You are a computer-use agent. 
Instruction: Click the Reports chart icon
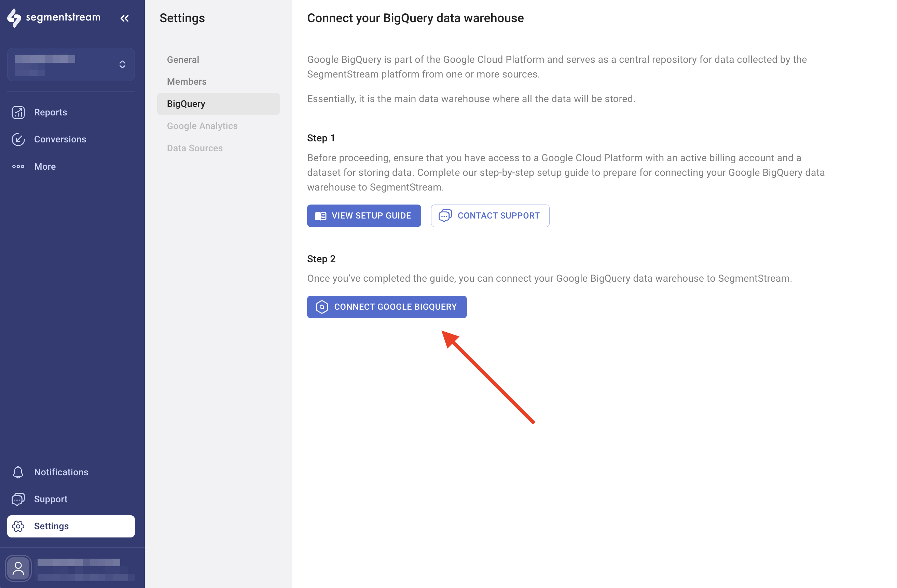click(x=18, y=112)
